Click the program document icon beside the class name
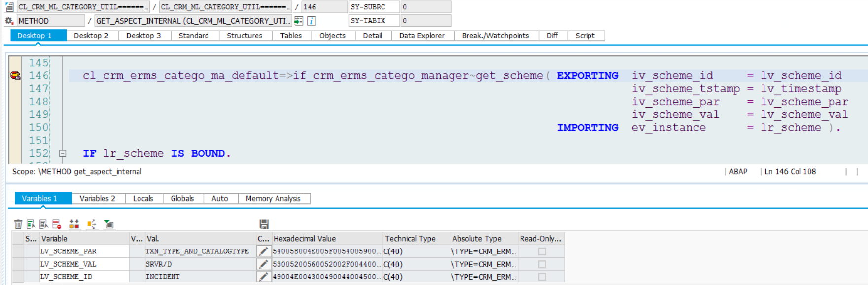 [9, 7]
